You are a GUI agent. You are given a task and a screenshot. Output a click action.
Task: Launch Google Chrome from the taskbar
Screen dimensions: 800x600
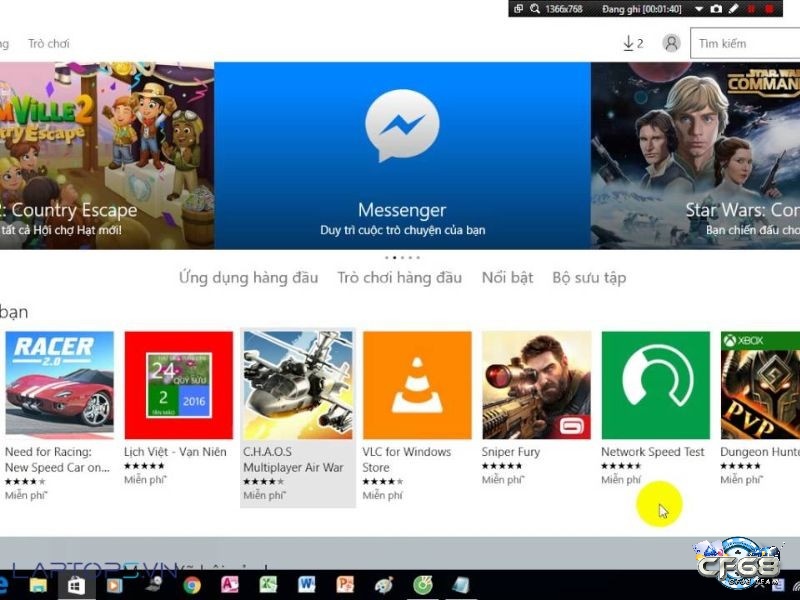click(x=192, y=585)
